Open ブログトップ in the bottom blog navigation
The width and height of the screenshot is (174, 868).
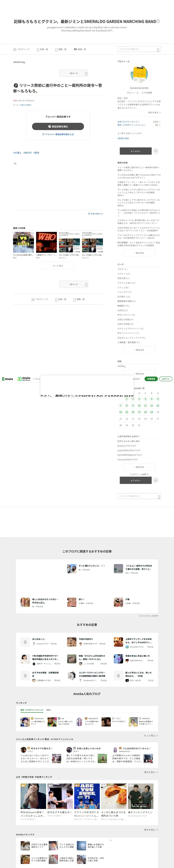click(x=40, y=299)
